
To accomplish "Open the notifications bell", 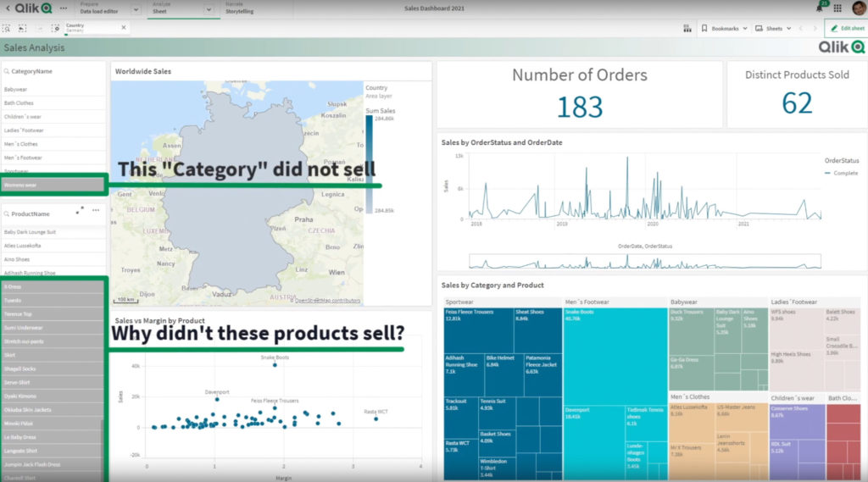I will (x=820, y=8).
